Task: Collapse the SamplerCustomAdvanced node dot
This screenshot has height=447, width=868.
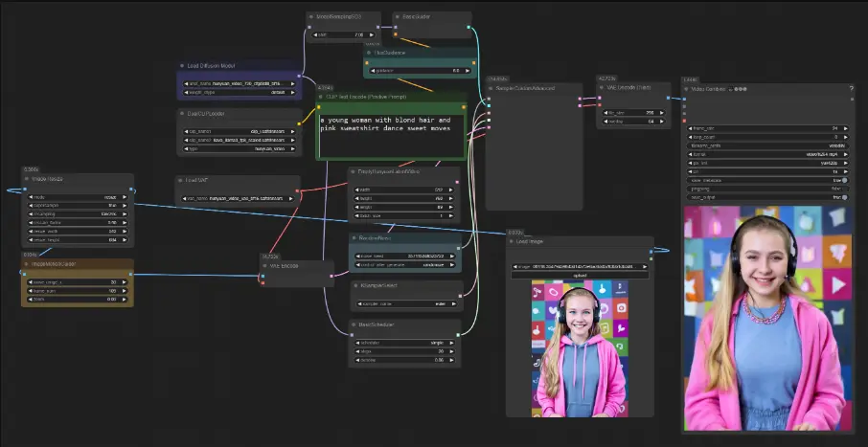Action: (x=491, y=88)
